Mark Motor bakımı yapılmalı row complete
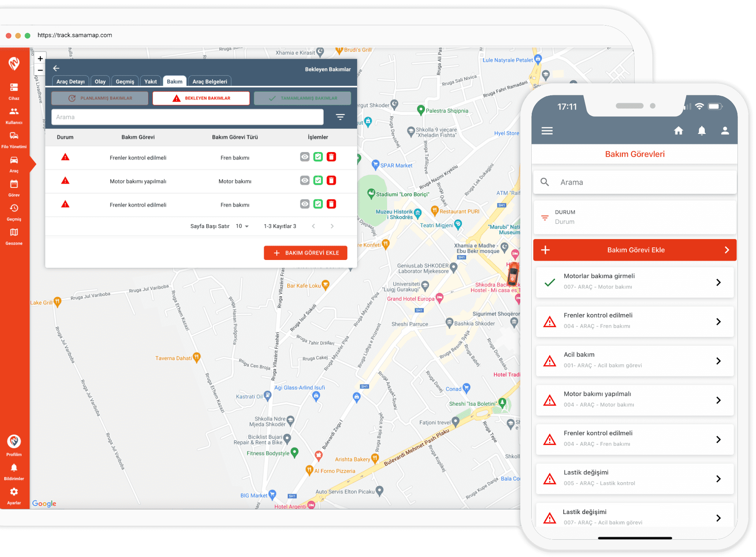 tap(318, 180)
